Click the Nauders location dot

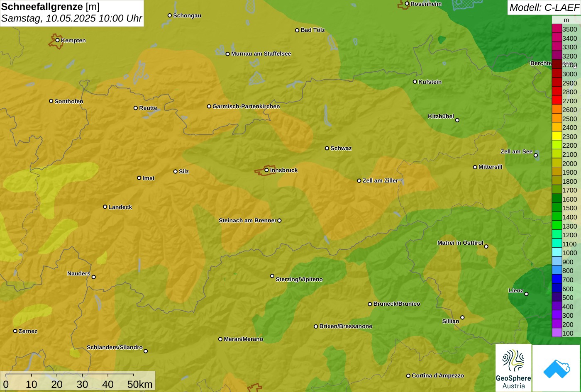(x=93, y=277)
